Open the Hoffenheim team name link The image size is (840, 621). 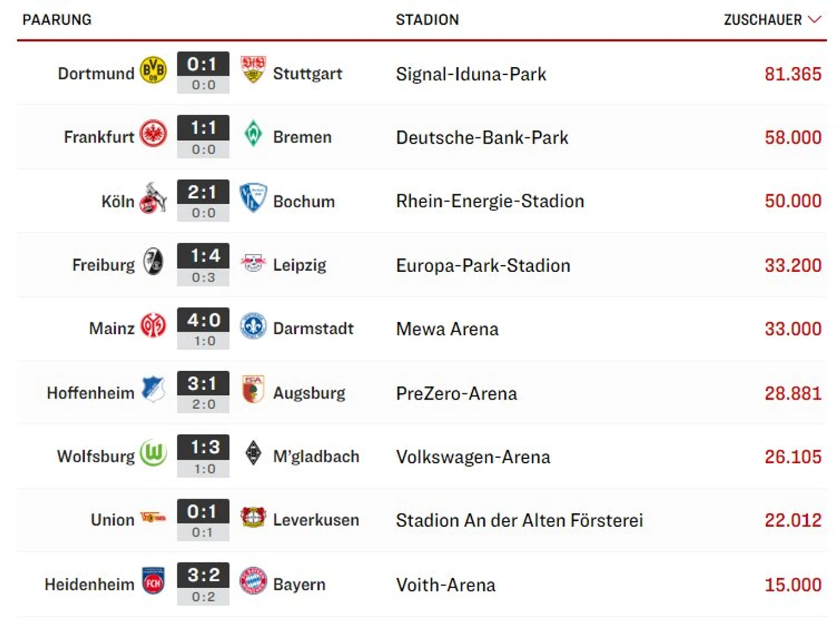(x=90, y=393)
